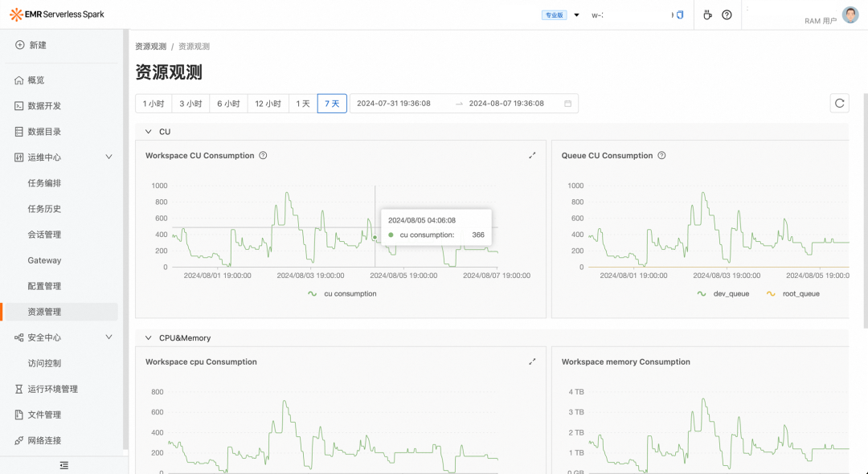This screenshot has height=474, width=868.
Task: Select the 7 天 time range
Action: (332, 104)
